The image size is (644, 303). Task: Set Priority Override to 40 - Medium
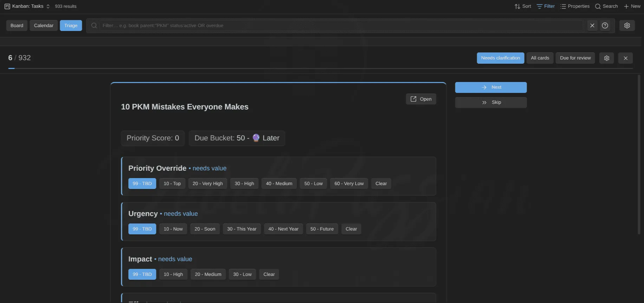tap(279, 184)
